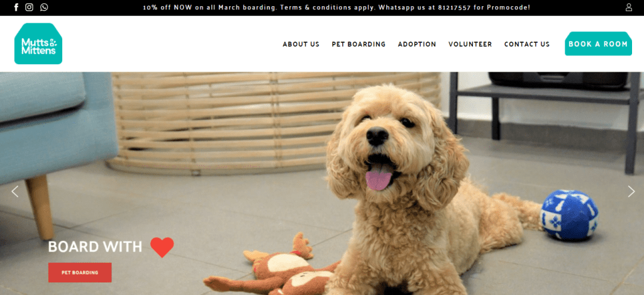
Task: Open the user account icon
Action: pos(629,7)
